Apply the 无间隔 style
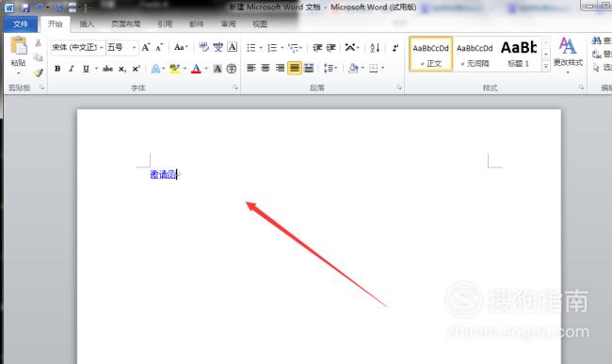 (x=475, y=55)
